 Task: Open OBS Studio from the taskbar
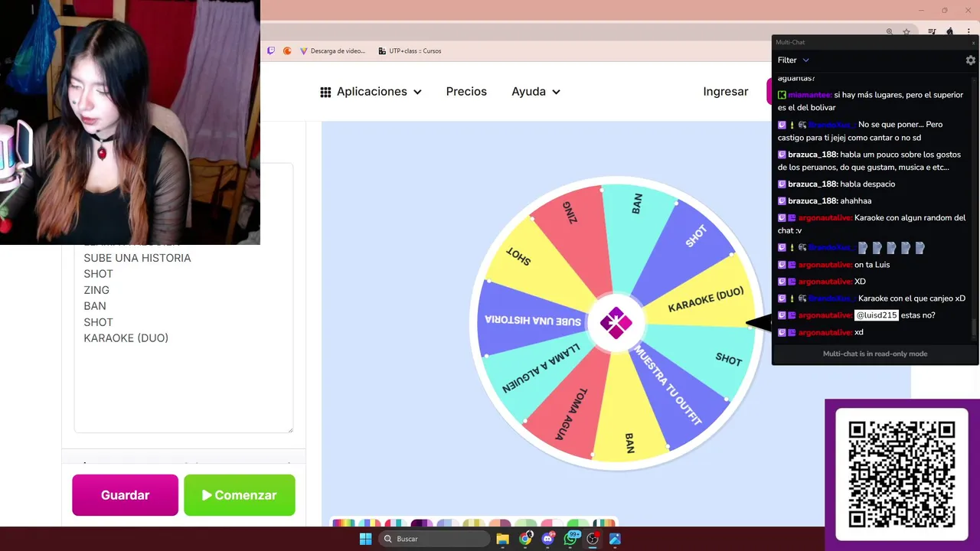coord(593,539)
